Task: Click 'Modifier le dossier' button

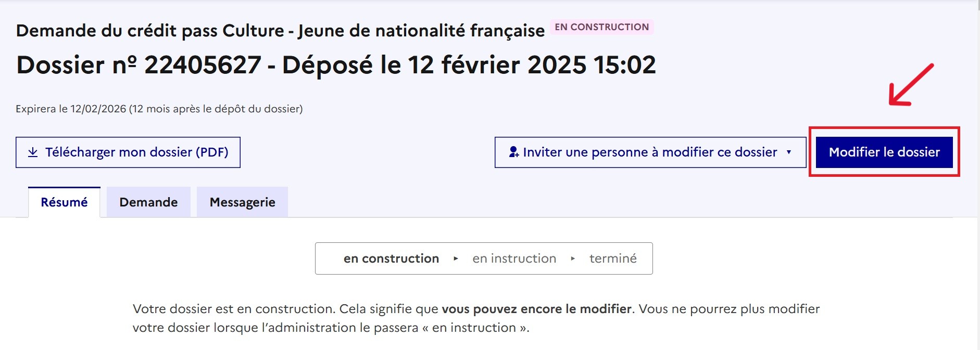Action: tap(884, 152)
